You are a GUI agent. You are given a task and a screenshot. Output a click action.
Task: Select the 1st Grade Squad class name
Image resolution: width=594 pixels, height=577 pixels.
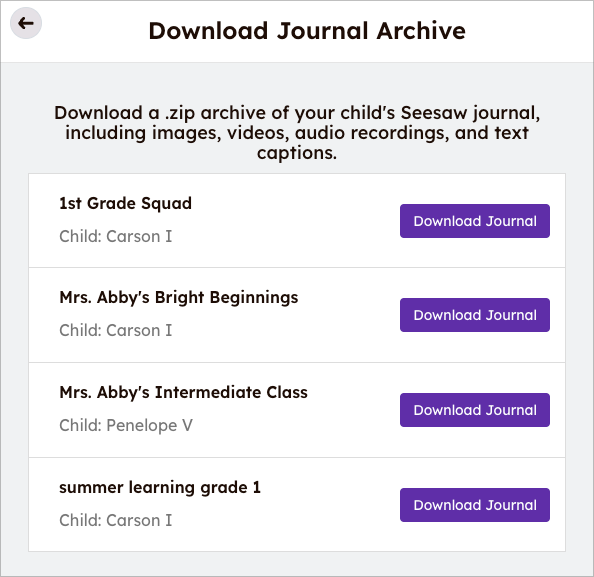point(125,203)
